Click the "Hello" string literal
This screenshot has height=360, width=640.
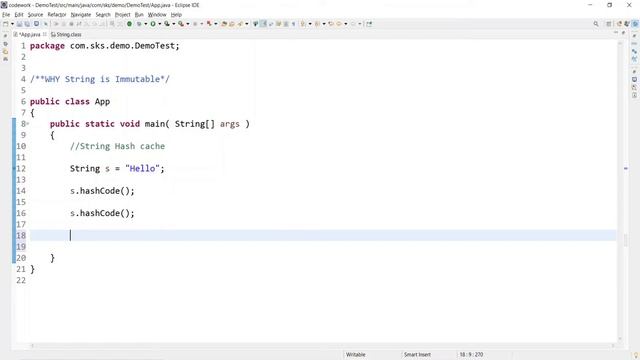tap(142, 169)
